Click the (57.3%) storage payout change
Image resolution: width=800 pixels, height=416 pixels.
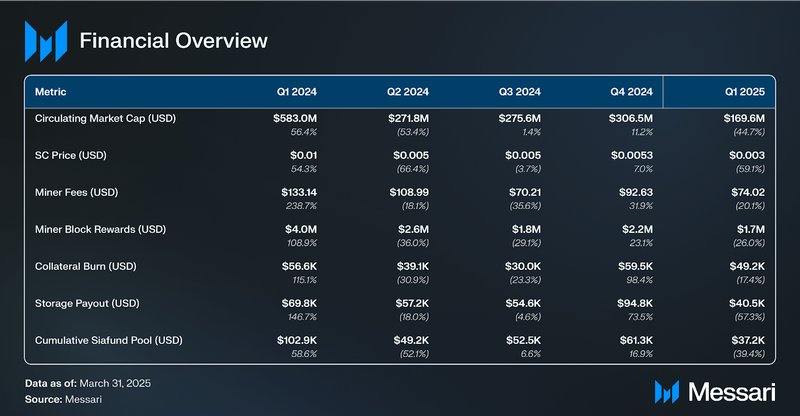tap(749, 317)
